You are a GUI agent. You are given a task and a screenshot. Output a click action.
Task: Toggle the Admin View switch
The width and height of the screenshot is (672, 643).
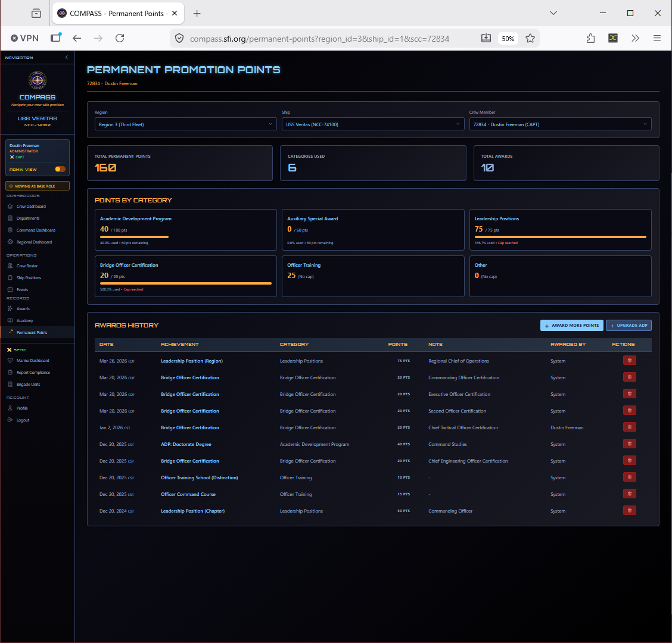point(60,169)
